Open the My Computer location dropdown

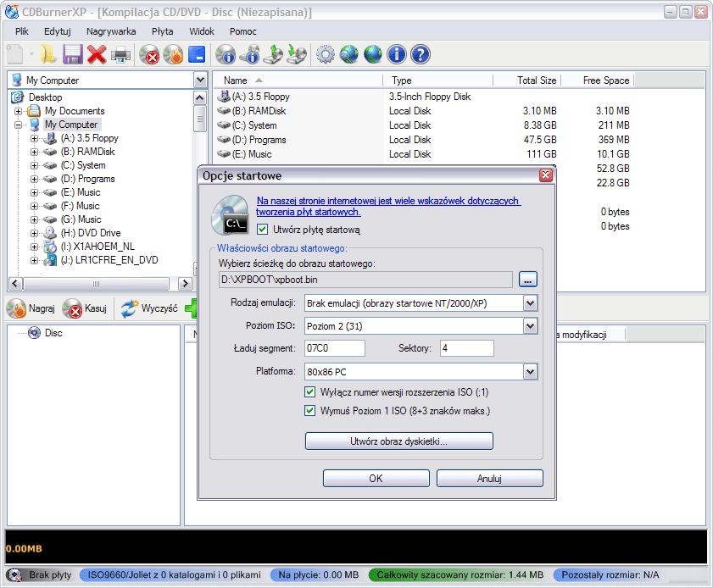point(201,80)
